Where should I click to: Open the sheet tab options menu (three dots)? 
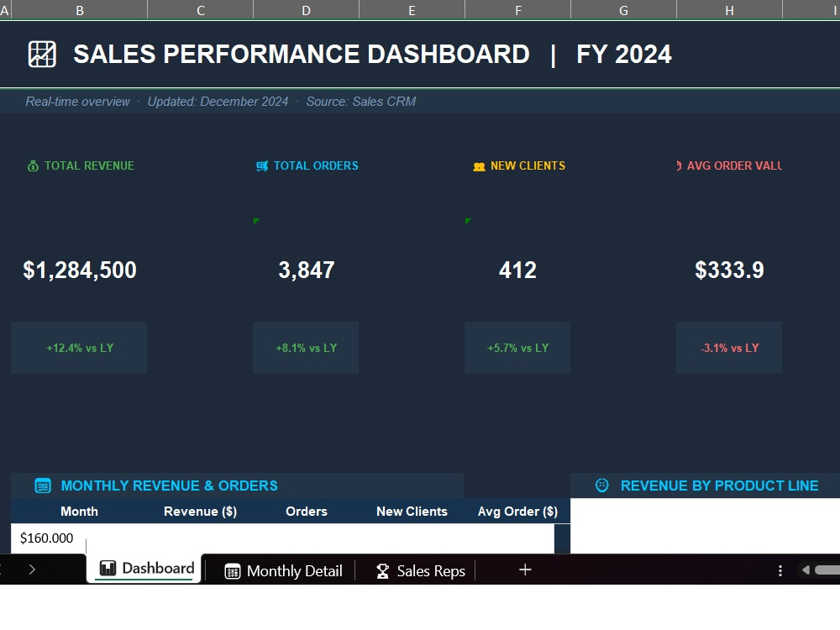coord(780,570)
